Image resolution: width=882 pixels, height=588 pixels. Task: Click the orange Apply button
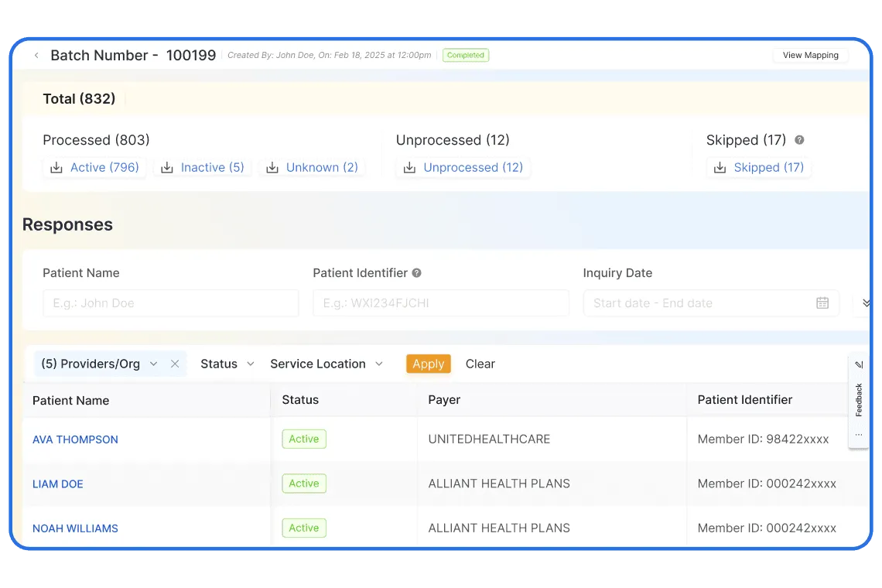(429, 364)
